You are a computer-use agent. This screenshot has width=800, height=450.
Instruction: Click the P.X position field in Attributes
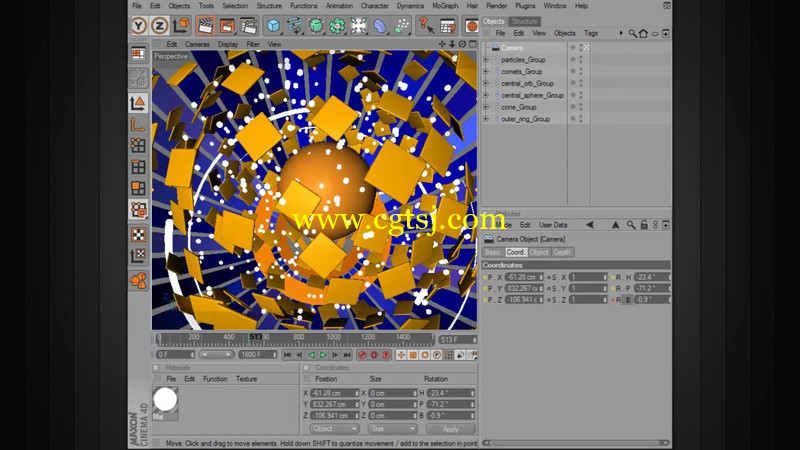[x=524, y=278]
